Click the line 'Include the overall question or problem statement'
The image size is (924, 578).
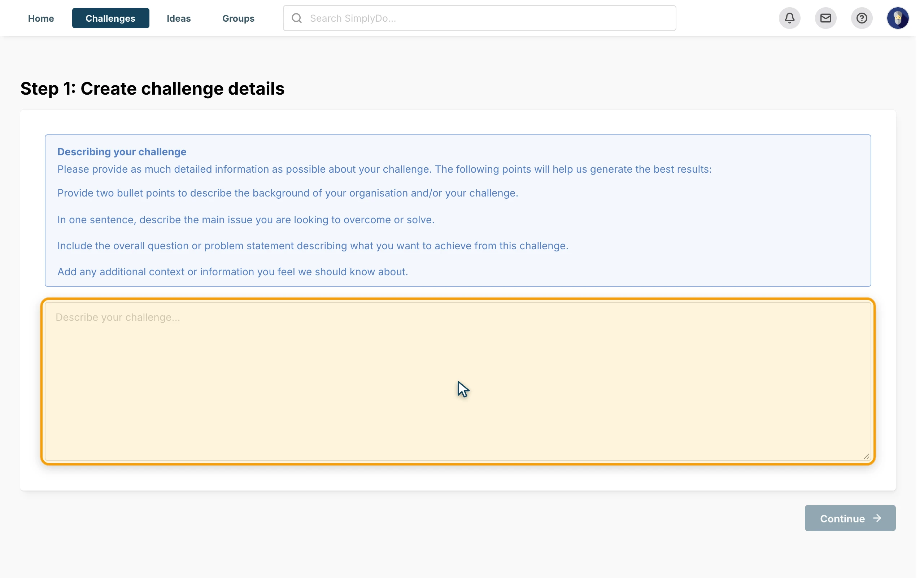tap(313, 246)
